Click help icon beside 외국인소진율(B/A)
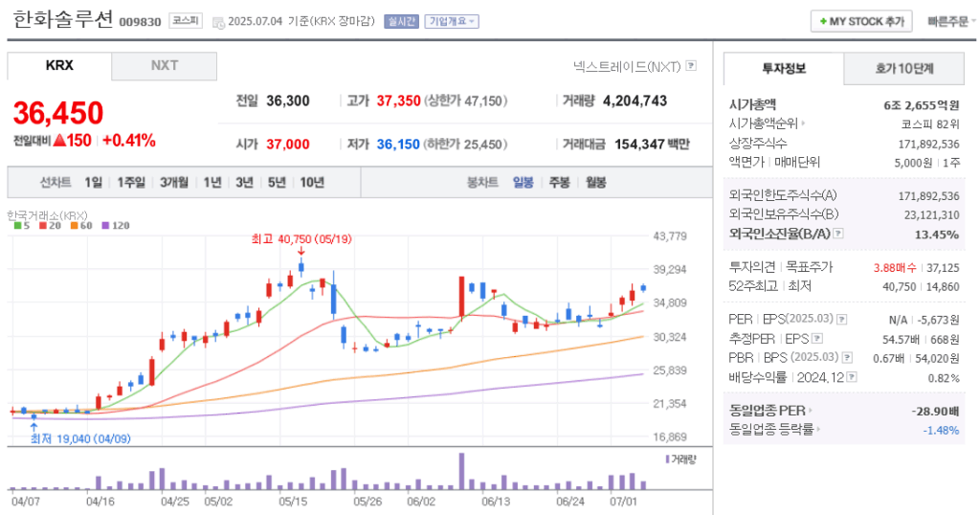 pyautogui.click(x=838, y=234)
